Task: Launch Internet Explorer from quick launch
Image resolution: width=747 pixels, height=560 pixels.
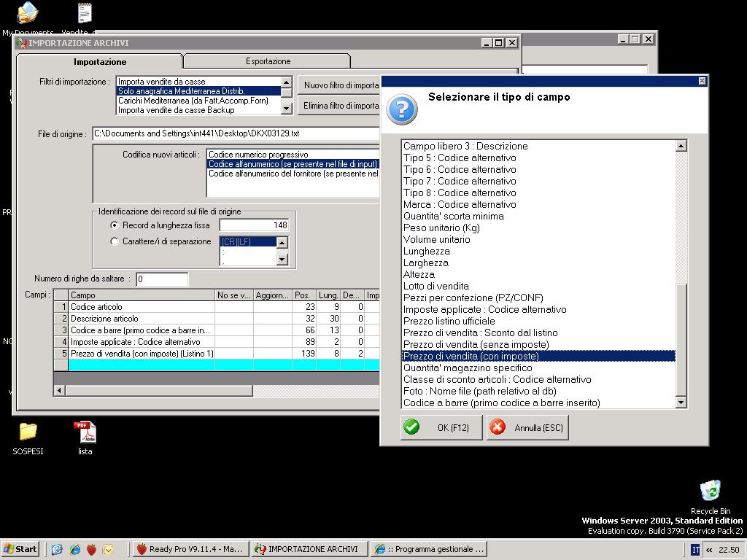Action: [x=75, y=550]
